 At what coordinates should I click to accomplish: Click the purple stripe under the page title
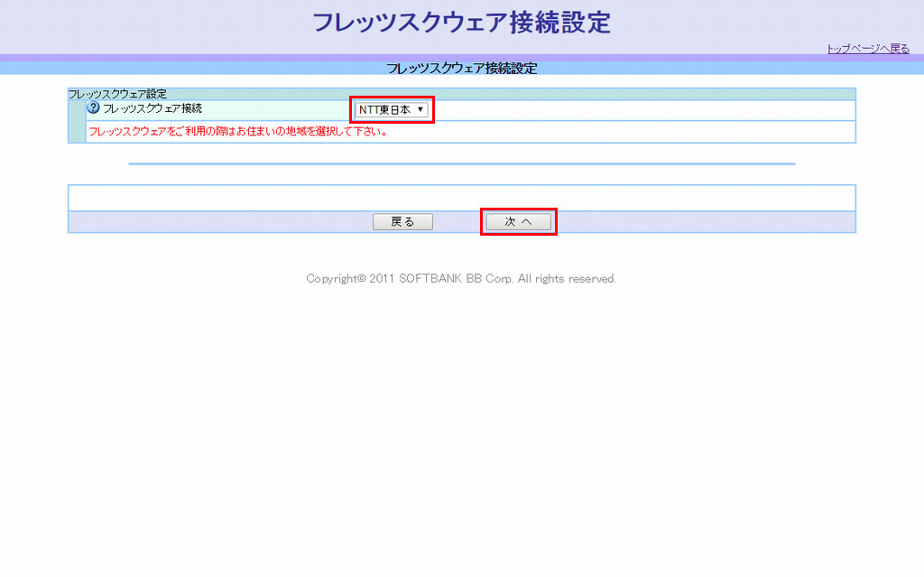[271, 59]
